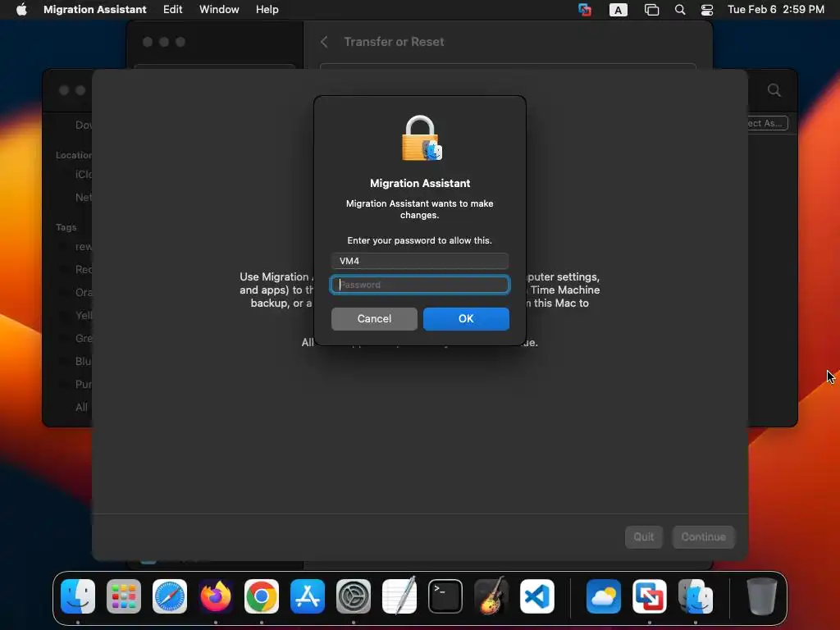Image resolution: width=840 pixels, height=630 pixels.
Task: Click the VM4 username field
Action: [419, 261]
